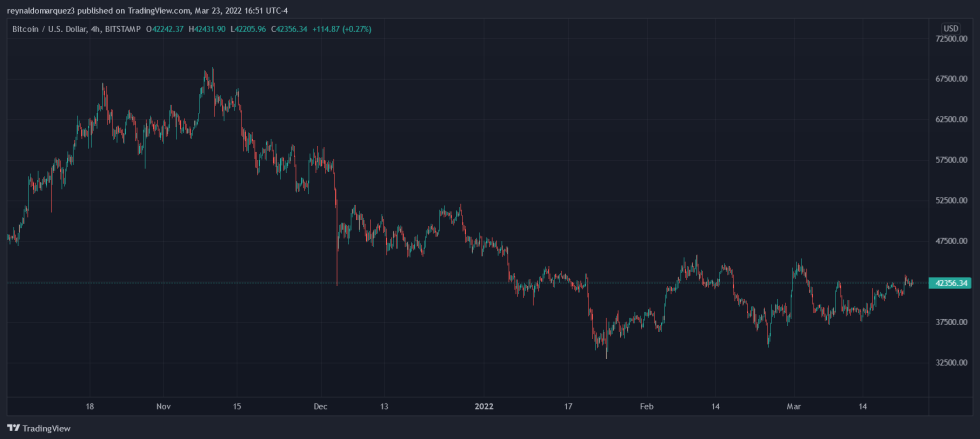Click the close value C42356.34
The image size is (980, 439).
[x=289, y=29]
